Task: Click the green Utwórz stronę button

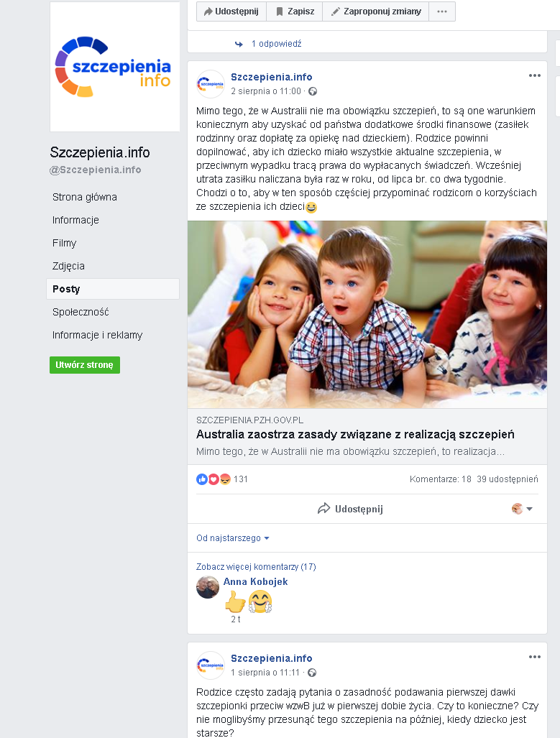Action: coord(85,365)
